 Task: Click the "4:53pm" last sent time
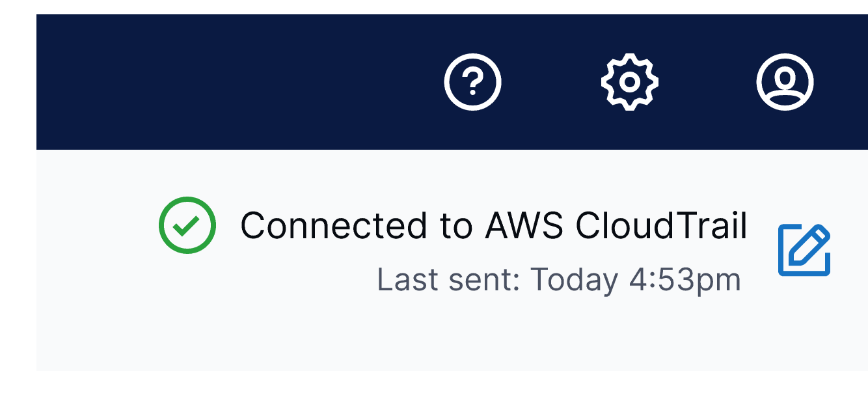(685, 280)
